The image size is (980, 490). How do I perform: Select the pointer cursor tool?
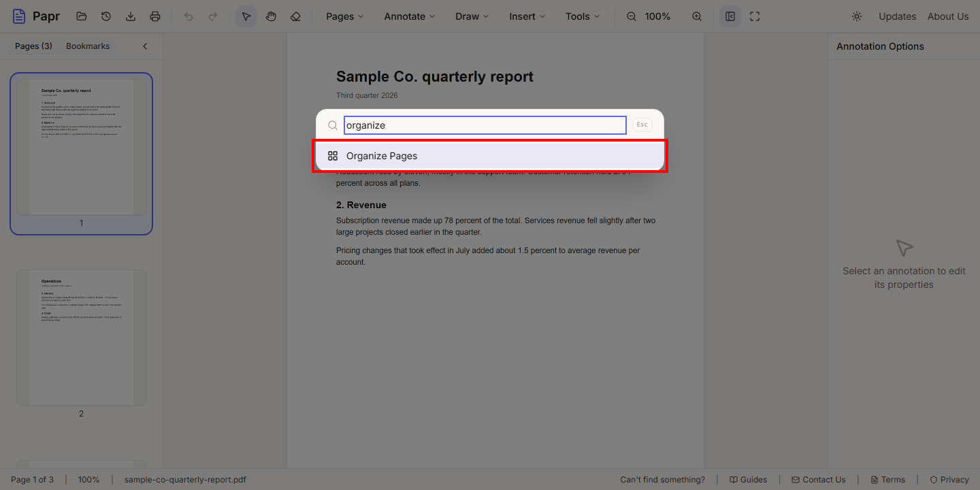[x=246, y=16]
